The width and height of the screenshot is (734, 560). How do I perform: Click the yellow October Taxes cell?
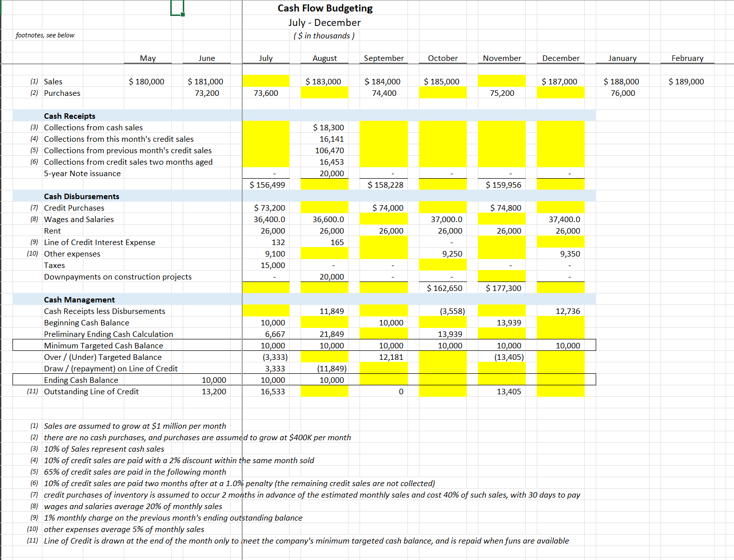point(442,265)
